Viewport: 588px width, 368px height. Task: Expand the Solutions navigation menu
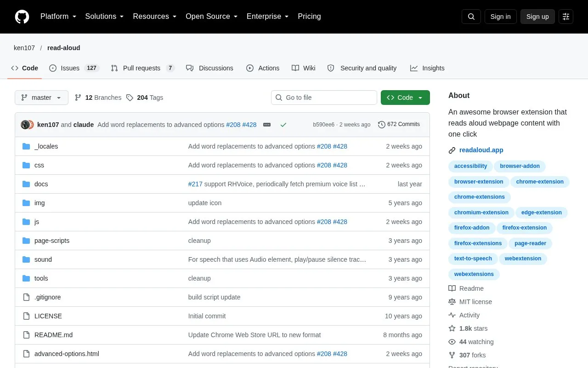(x=105, y=17)
